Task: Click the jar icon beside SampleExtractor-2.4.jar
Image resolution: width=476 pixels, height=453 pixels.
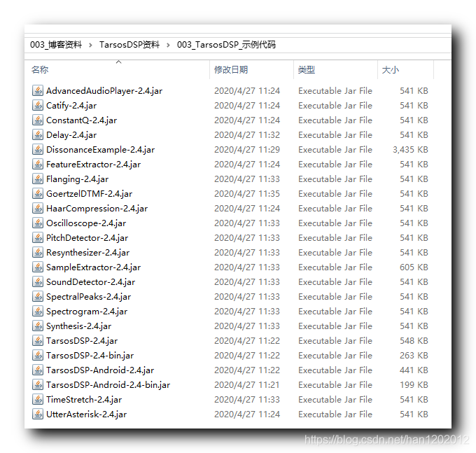Action: coord(38,267)
